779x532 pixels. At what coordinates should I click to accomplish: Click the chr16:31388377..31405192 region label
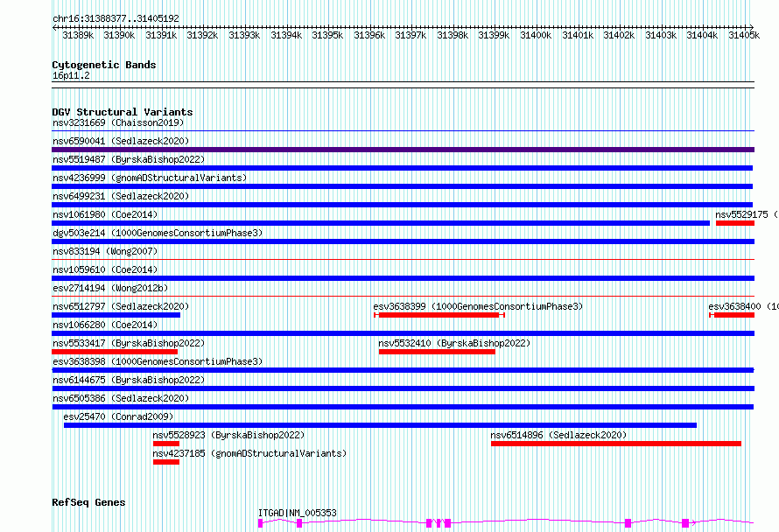[116, 18]
